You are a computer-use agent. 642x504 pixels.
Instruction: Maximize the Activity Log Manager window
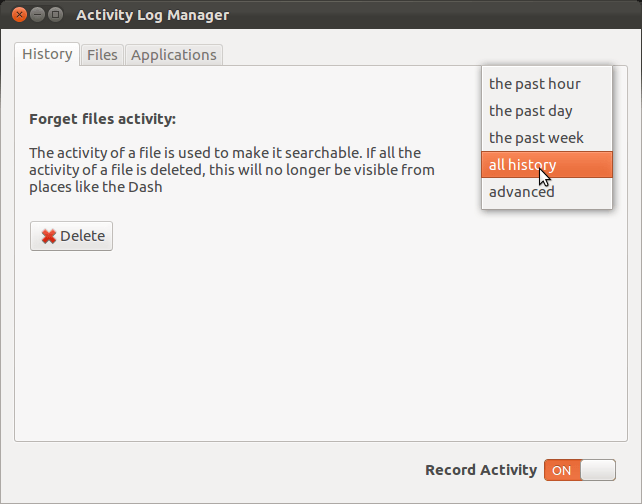(55, 15)
